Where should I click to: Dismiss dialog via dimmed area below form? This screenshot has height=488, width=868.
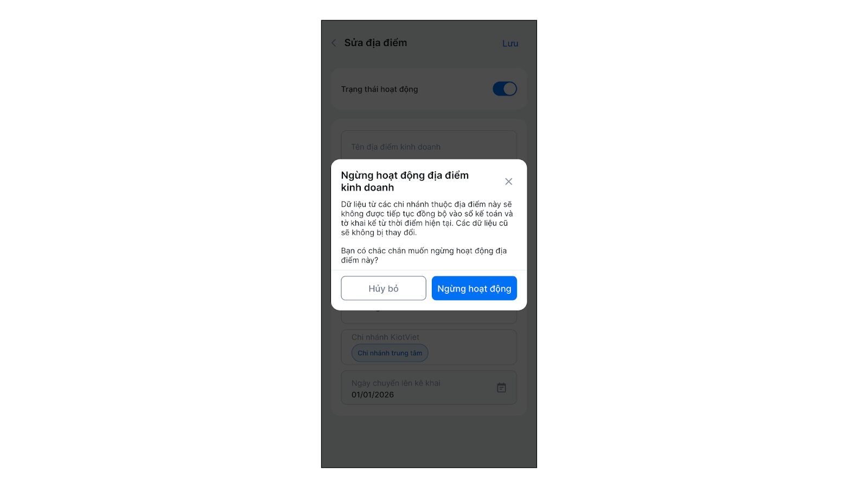[x=429, y=442]
